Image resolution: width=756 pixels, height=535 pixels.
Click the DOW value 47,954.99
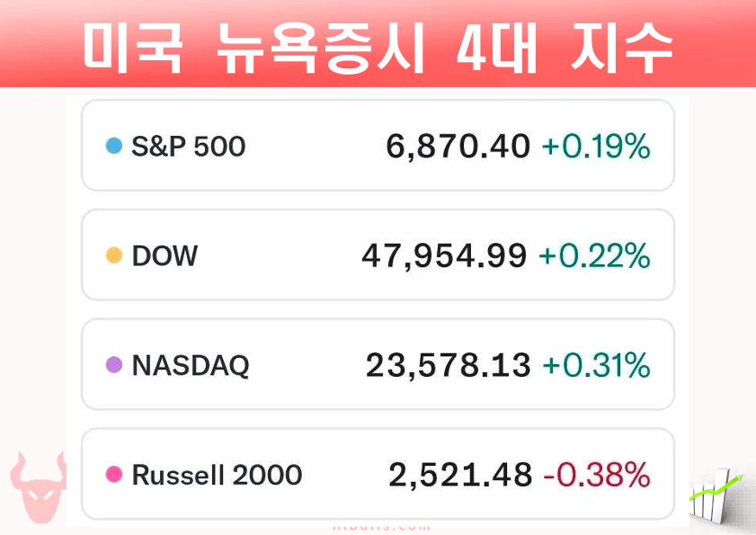[444, 256]
